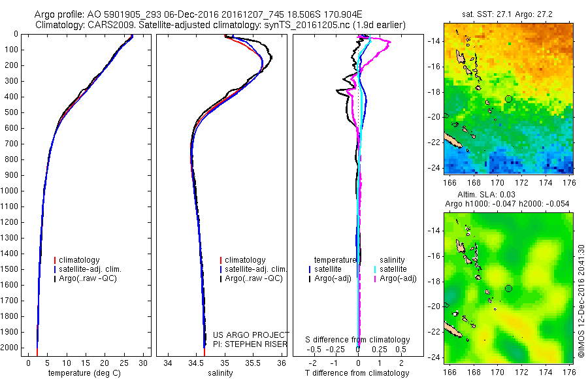This screenshot has width=588, height=379.
Task: Click 'Argo(..raw -QC)' label in salinity plot legend
Action: click(x=254, y=278)
